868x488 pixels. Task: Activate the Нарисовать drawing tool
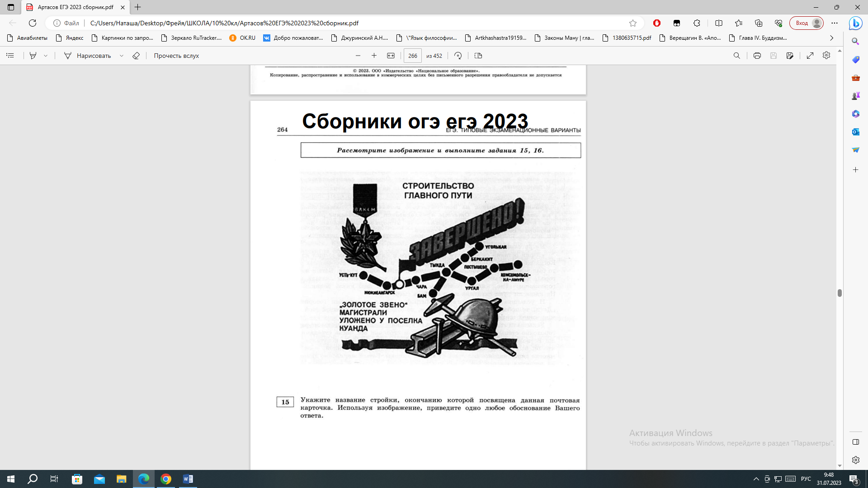click(88, 56)
